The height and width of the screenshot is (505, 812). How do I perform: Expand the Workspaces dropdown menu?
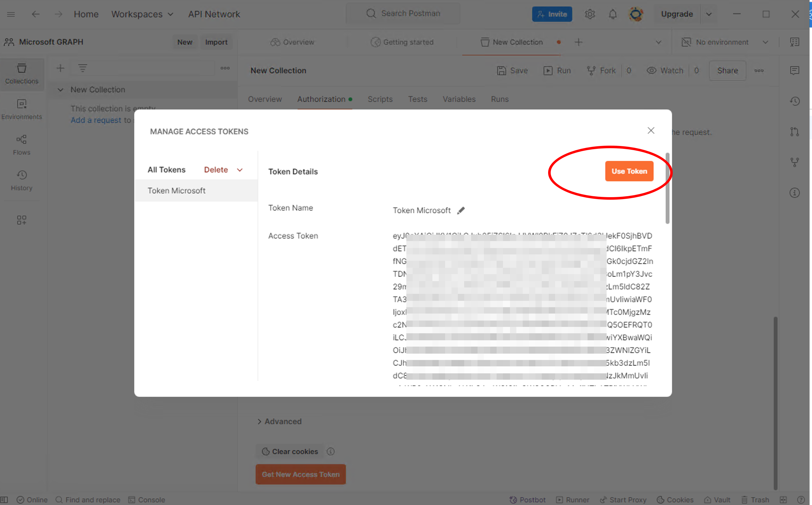point(142,14)
